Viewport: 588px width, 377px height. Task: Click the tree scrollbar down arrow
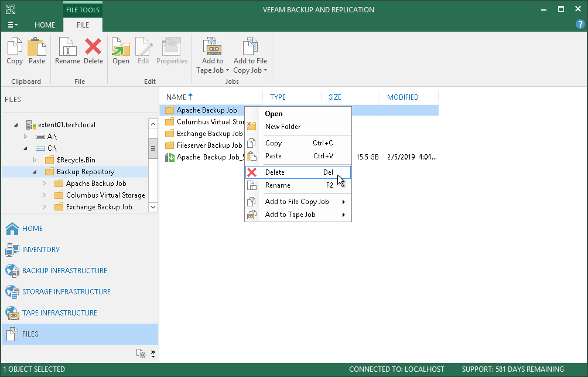[x=153, y=207]
